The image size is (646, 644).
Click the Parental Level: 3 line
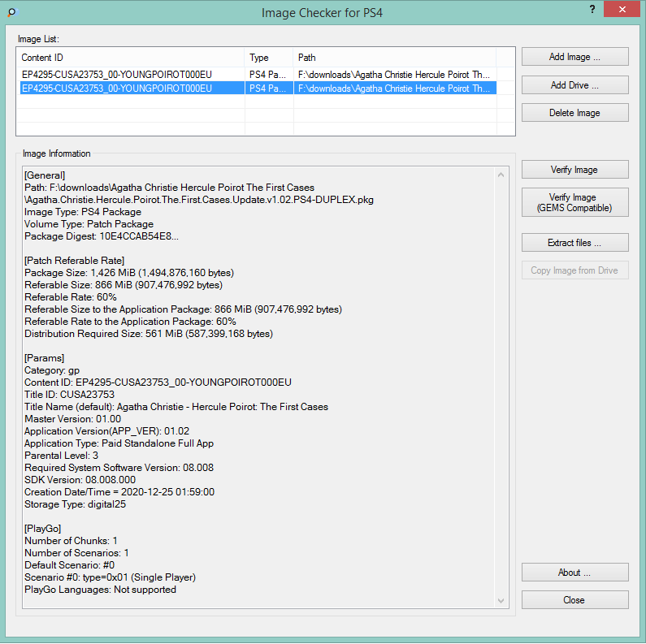(62, 456)
